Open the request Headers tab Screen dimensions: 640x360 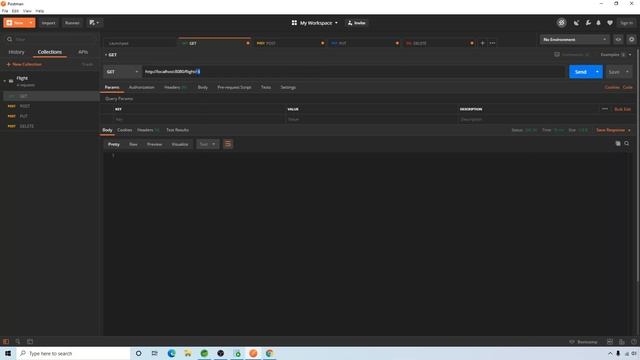pyautogui.click(x=175, y=87)
